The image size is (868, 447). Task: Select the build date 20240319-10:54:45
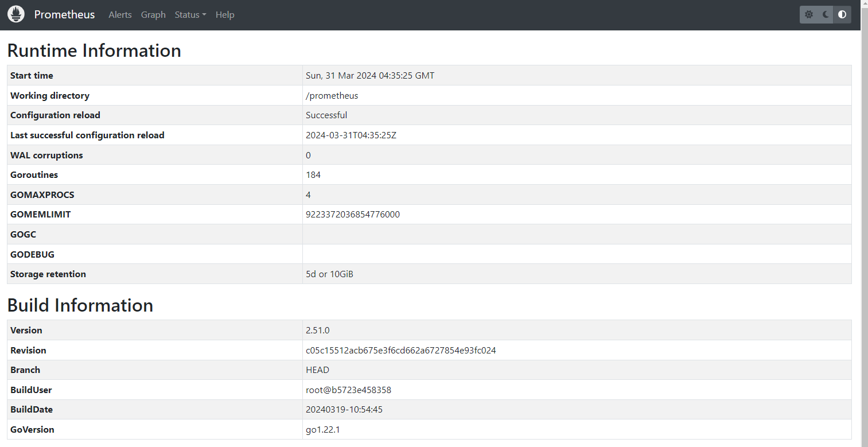(344, 410)
